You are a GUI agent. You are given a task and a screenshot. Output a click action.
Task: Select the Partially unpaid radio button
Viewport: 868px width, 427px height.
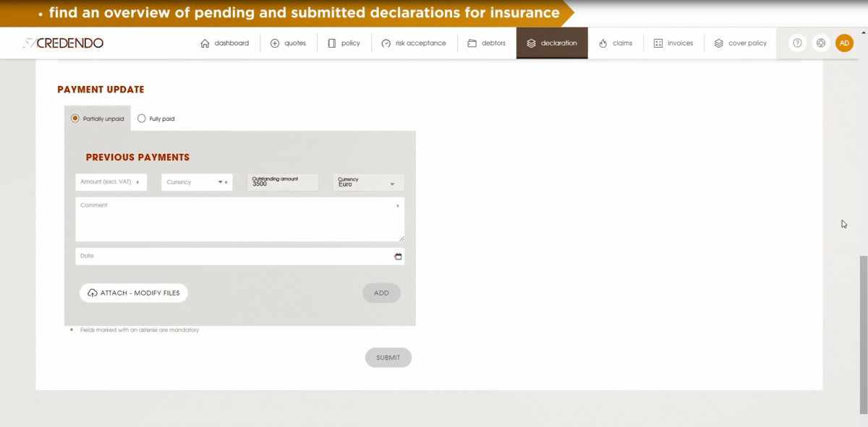(75, 118)
